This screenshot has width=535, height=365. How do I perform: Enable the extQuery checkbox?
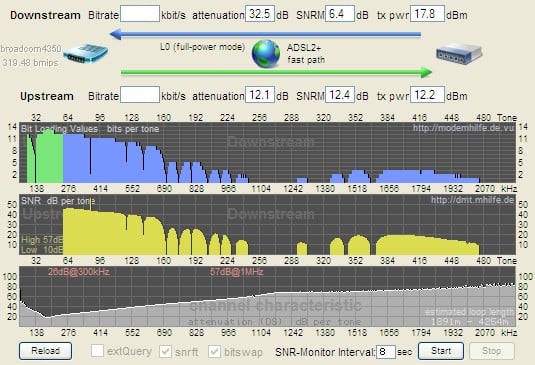97,351
